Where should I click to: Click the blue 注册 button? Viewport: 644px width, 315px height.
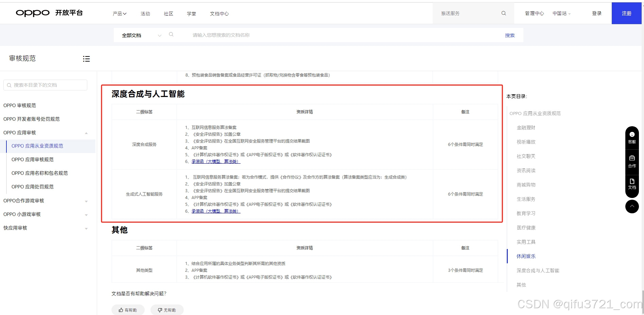627,13
